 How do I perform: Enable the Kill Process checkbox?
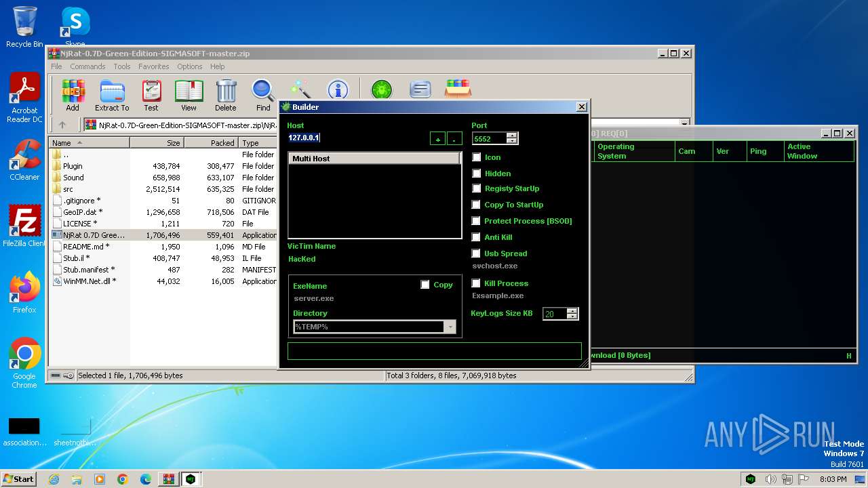[477, 283]
